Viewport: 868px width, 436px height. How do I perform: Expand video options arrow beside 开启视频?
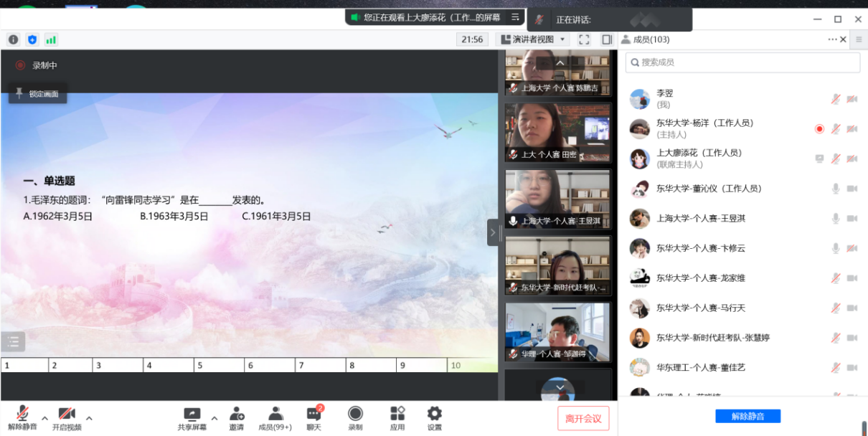tap(89, 417)
